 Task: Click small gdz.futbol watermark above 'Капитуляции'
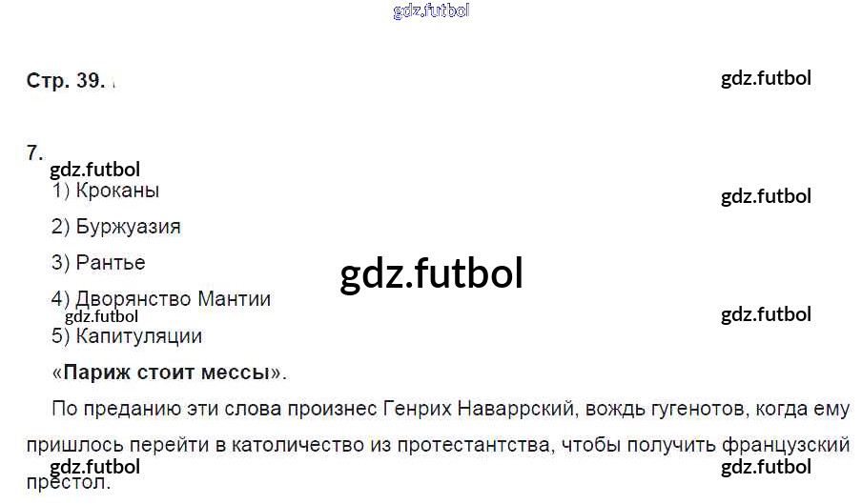pyautogui.click(x=101, y=316)
